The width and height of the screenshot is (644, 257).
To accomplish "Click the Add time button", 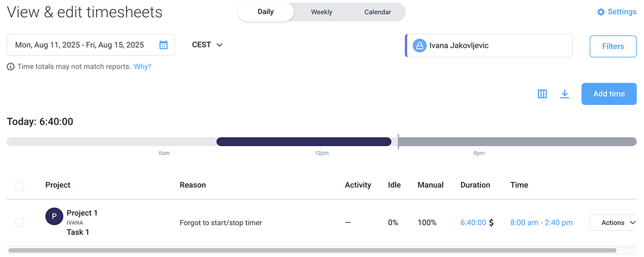I will point(608,94).
